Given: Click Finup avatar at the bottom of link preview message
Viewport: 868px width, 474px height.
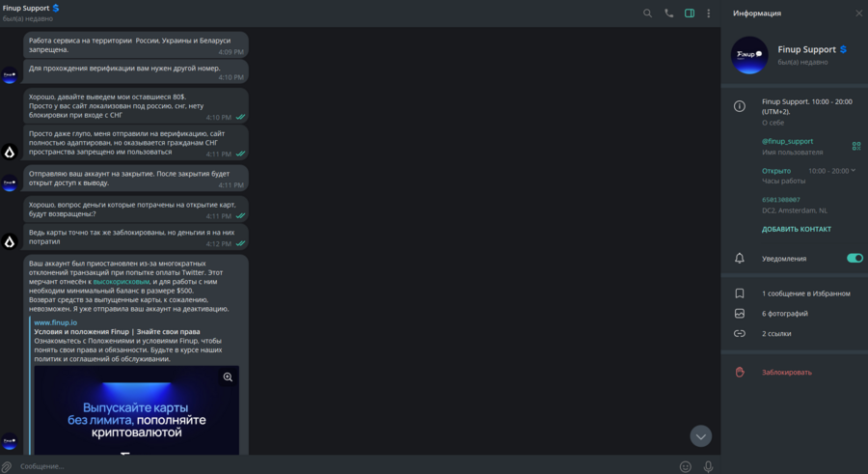Looking at the screenshot, I should (10, 441).
